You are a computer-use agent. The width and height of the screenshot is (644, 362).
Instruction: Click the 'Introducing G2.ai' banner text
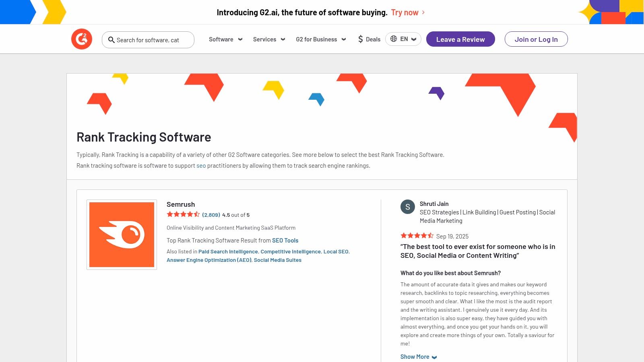click(x=302, y=12)
